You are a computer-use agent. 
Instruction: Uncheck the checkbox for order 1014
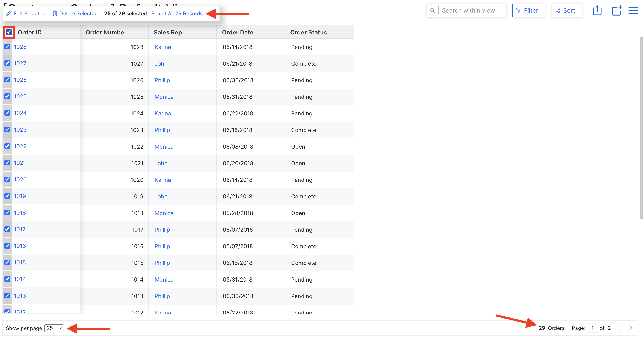click(7, 279)
